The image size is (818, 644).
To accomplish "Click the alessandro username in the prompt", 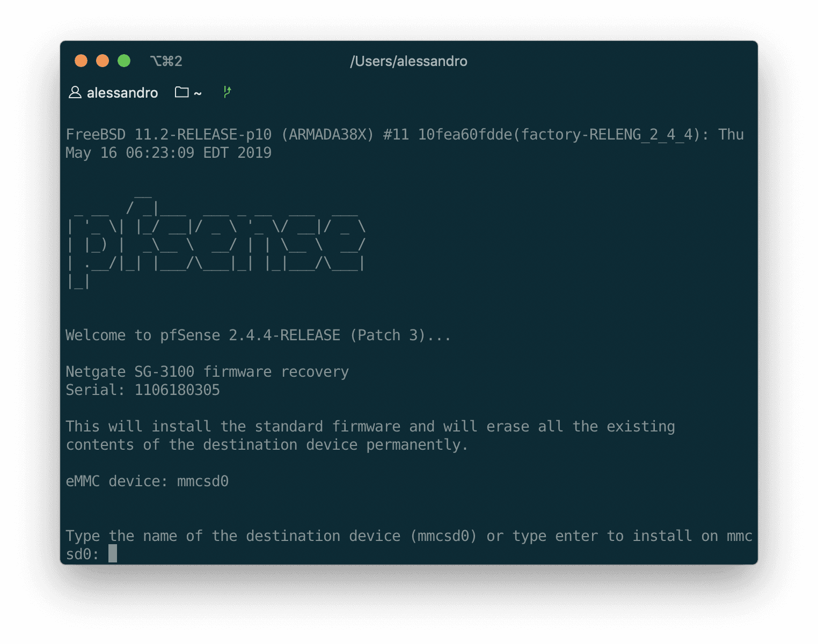I will (122, 93).
